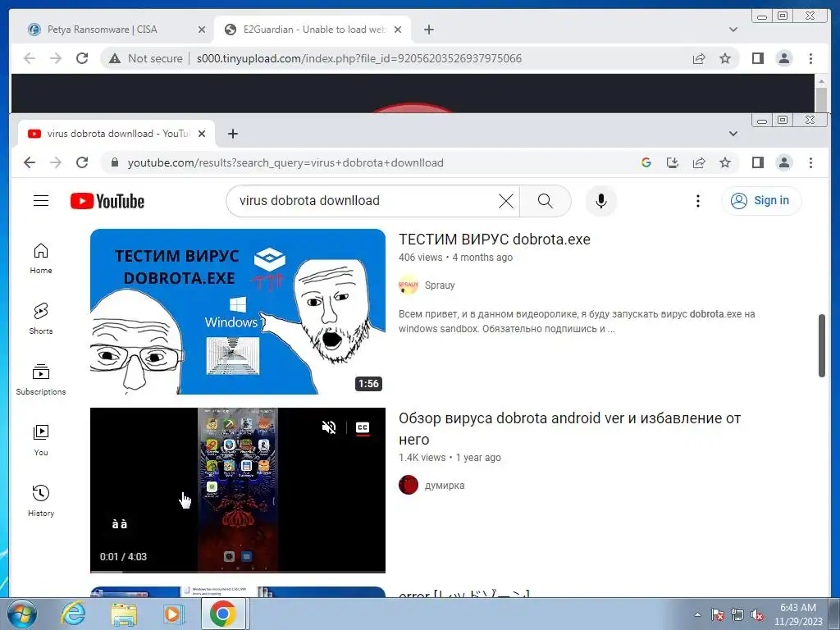The image size is (840, 630).
Task: Open Shorts in YouTube sidebar
Action: pos(41,319)
